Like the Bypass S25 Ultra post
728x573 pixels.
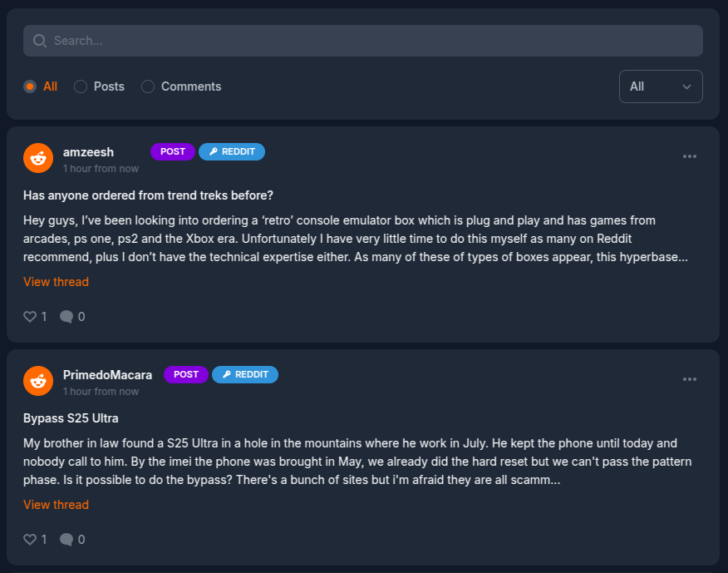click(x=30, y=540)
